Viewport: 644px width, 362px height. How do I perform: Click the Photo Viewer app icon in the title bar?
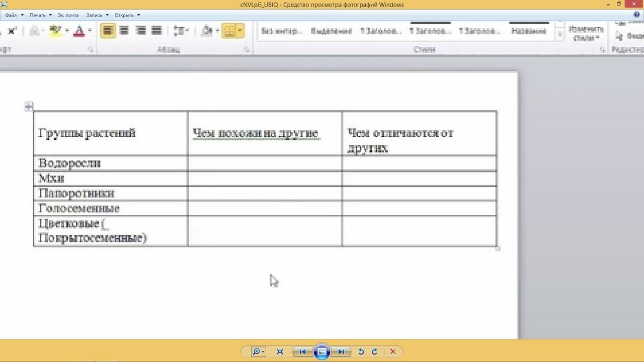click(x=4, y=5)
